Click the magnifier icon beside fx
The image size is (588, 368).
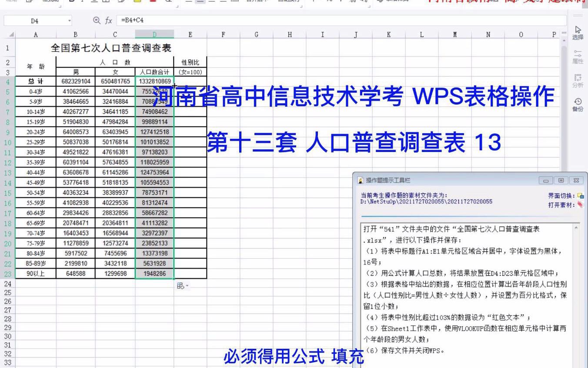click(97, 20)
